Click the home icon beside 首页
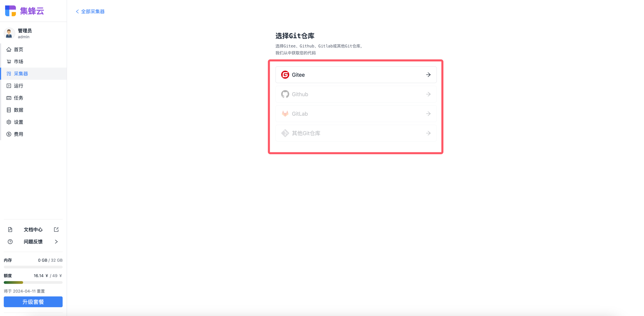 [x=9, y=49]
